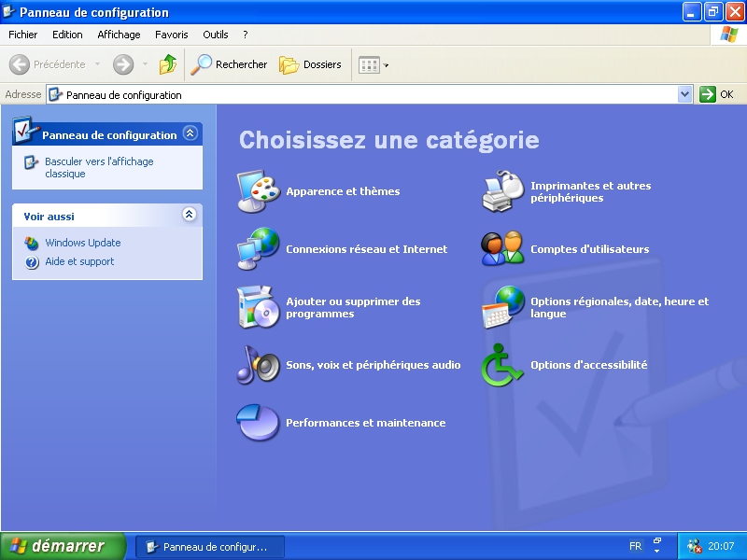
Task: Toggle the Dossiers folders pane button
Action: tap(310, 64)
